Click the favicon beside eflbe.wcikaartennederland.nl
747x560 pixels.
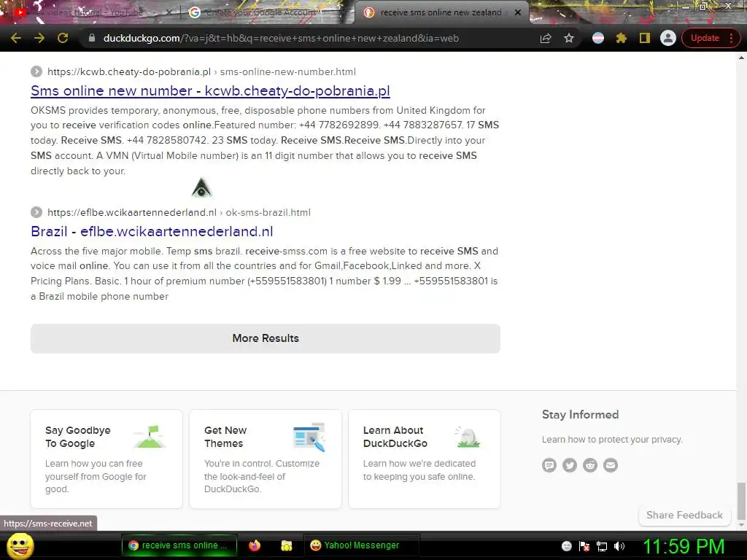point(36,212)
